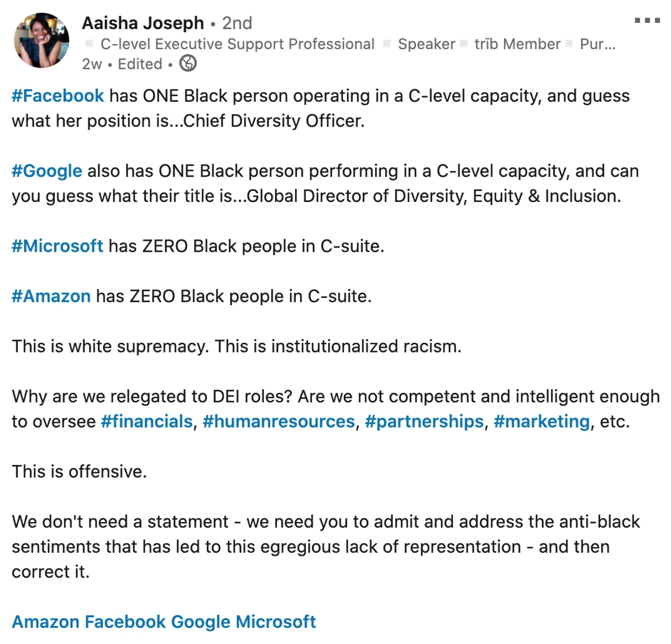Open the Google company mention at the bottom

point(200,622)
